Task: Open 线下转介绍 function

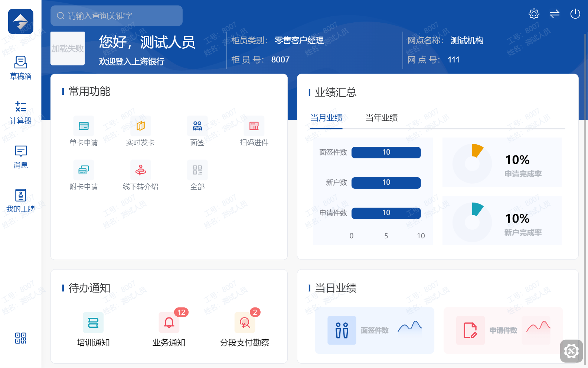Action: (140, 175)
